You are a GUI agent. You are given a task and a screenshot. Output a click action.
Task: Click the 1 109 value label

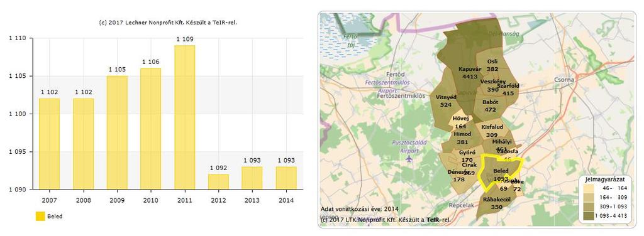point(185,40)
